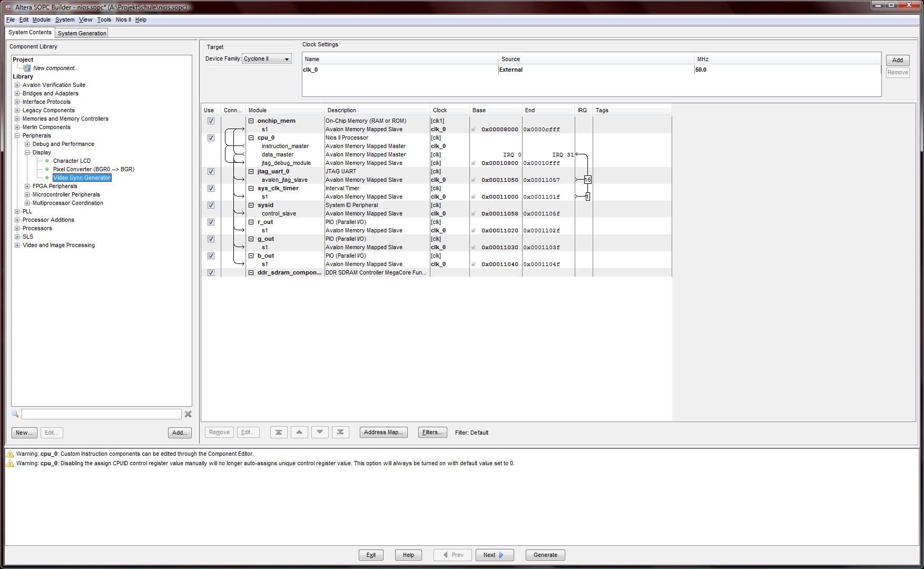Viewport: 924px width, 569px height.
Task: Uncheck Use box for onchip_mem
Action: (211, 121)
